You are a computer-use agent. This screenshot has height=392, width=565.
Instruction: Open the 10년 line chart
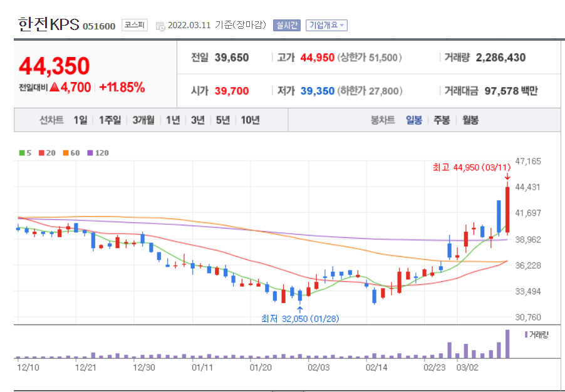point(250,120)
